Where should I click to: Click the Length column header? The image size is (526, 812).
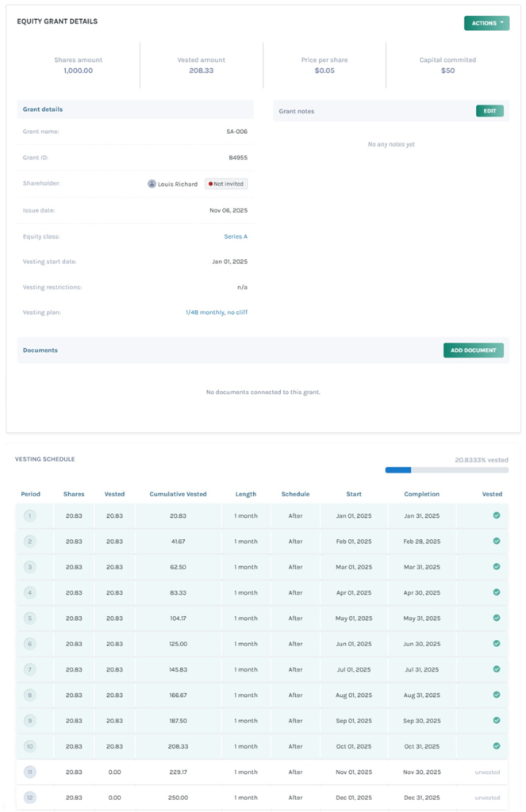coord(246,494)
